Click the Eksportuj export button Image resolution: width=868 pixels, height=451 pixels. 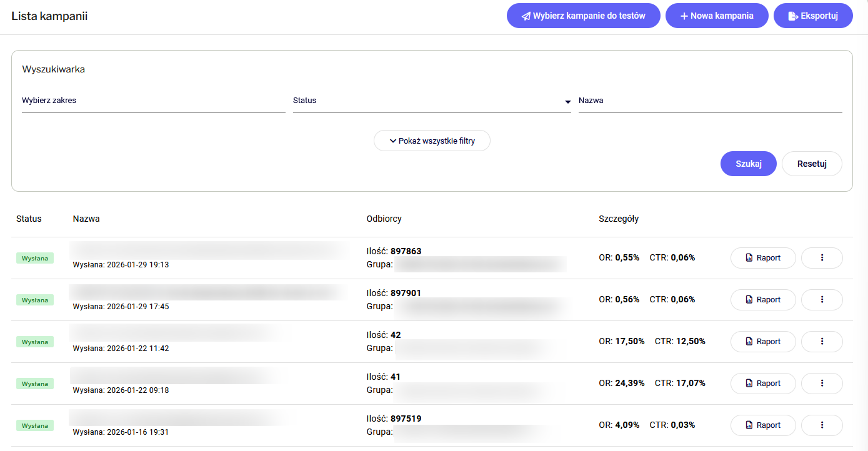tap(813, 16)
